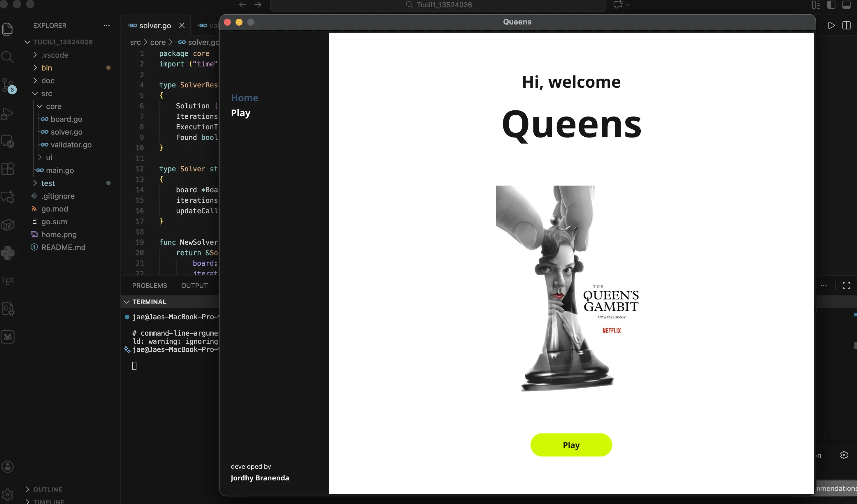
Task: Open Source Control view with badge
Action: pyautogui.click(x=8, y=85)
